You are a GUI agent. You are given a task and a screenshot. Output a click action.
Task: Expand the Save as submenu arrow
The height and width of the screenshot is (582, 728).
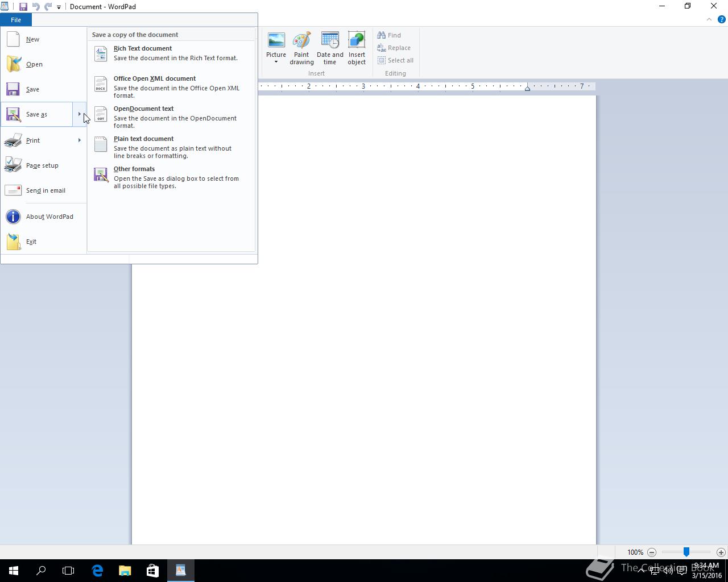79,114
